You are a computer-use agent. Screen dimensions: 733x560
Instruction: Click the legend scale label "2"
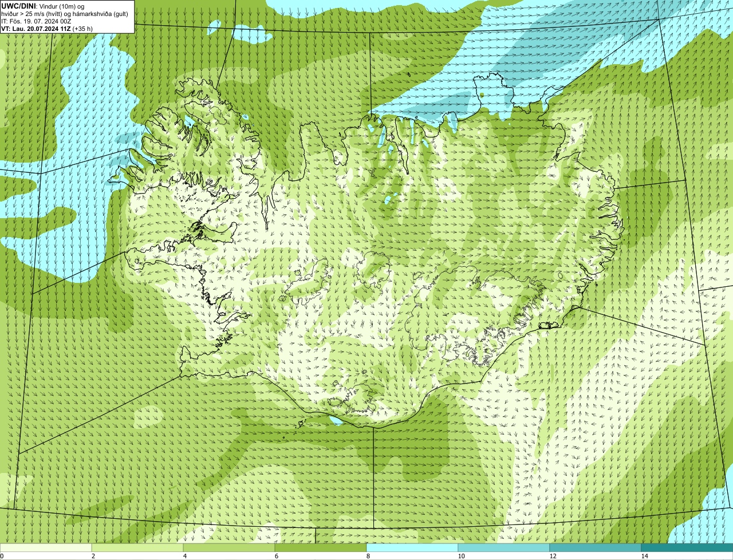click(x=93, y=556)
